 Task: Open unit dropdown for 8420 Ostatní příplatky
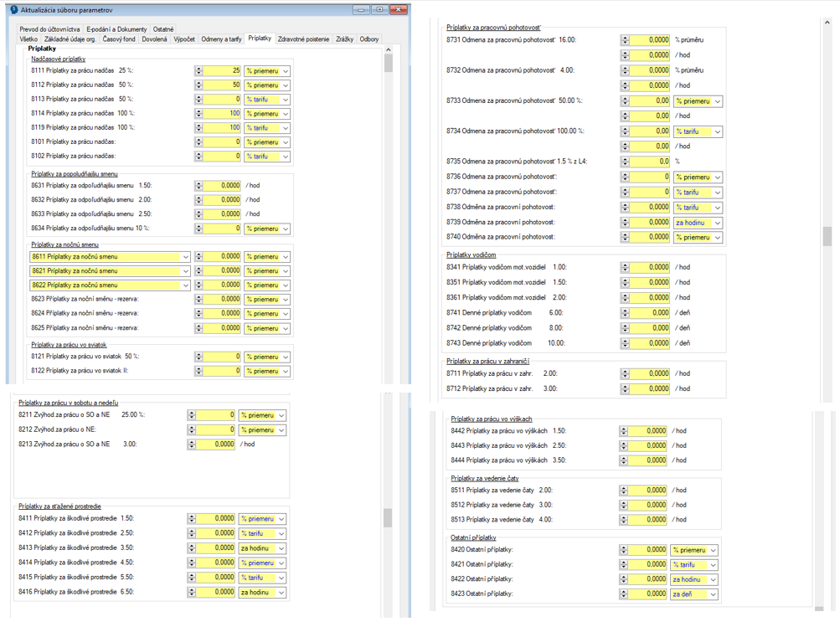(x=713, y=550)
